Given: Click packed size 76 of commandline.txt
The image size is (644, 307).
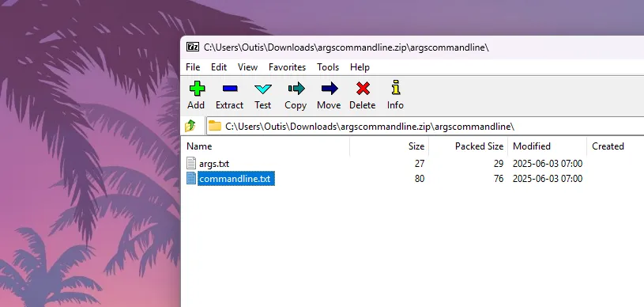Looking at the screenshot, I should point(498,179).
